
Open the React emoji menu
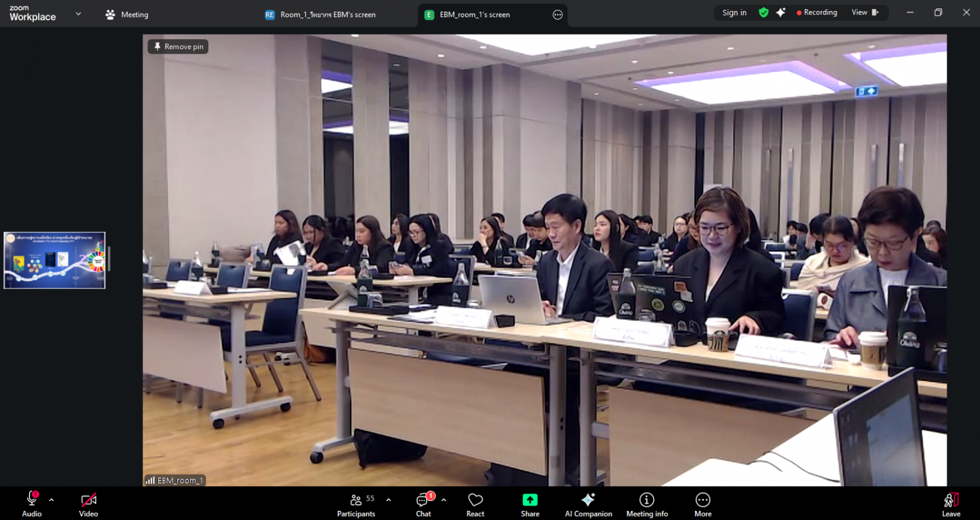(x=475, y=502)
